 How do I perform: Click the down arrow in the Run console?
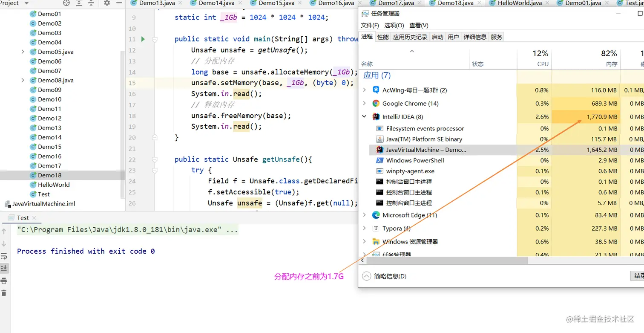coord(4,244)
